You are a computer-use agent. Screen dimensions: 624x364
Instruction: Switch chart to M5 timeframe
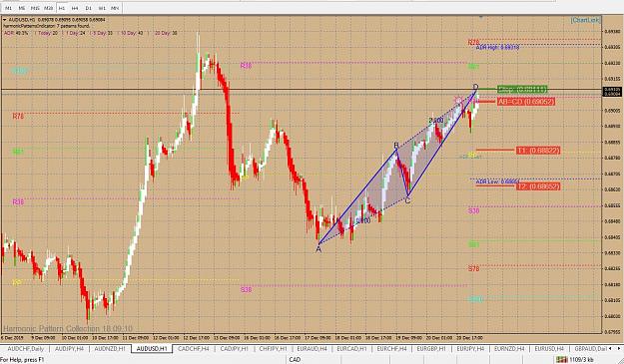22,8
